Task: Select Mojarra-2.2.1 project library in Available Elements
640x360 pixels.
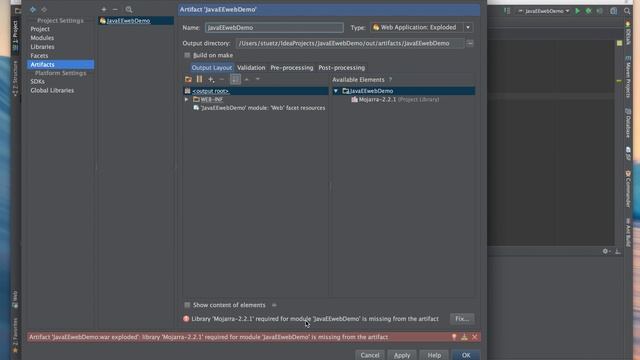Action: 395,99
